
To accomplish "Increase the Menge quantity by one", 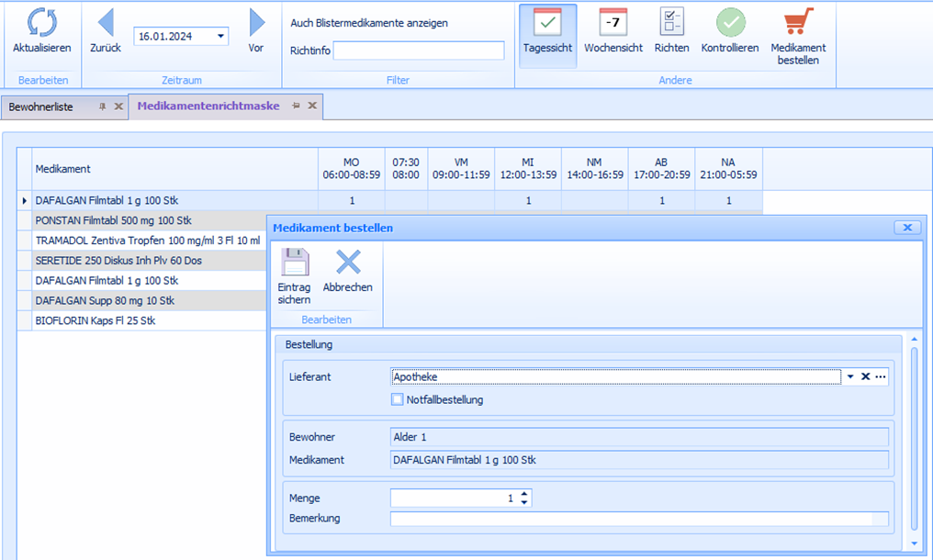I will point(524,494).
